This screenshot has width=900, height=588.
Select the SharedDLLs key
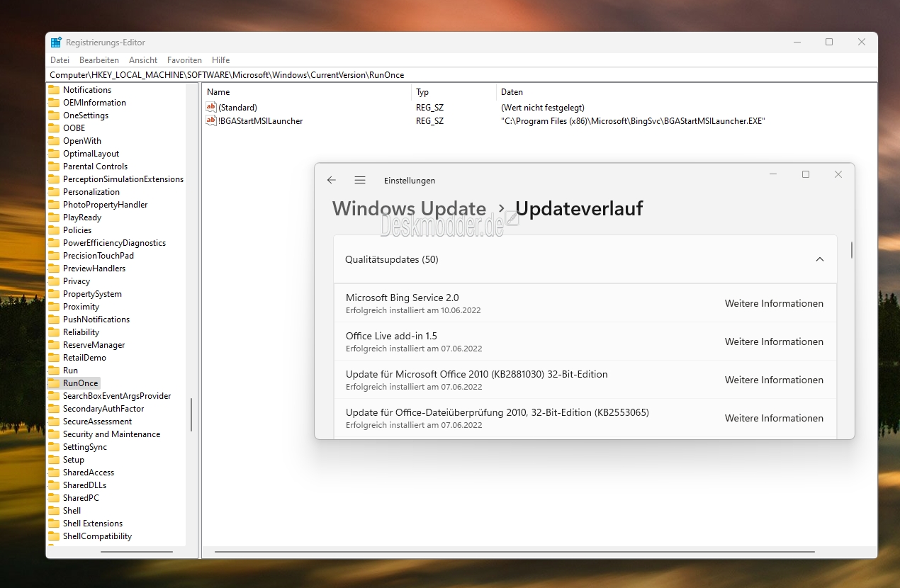(84, 485)
